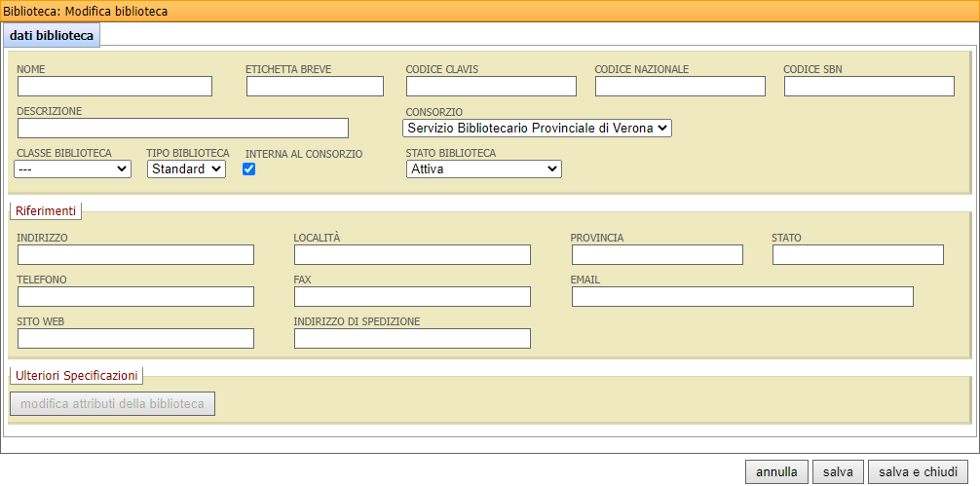980x486 pixels.
Task: Switch to the dati biblioteca tab
Action: point(52,36)
